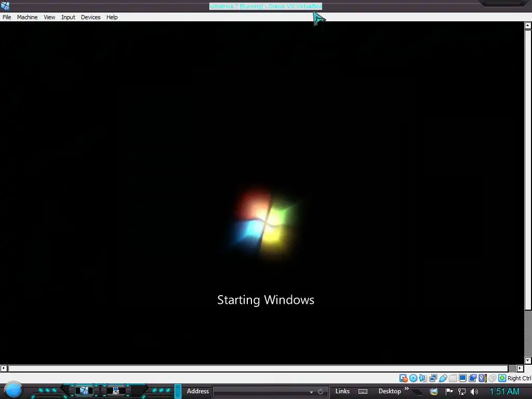Open the Help menu
The image size is (532, 399).
coord(112,17)
